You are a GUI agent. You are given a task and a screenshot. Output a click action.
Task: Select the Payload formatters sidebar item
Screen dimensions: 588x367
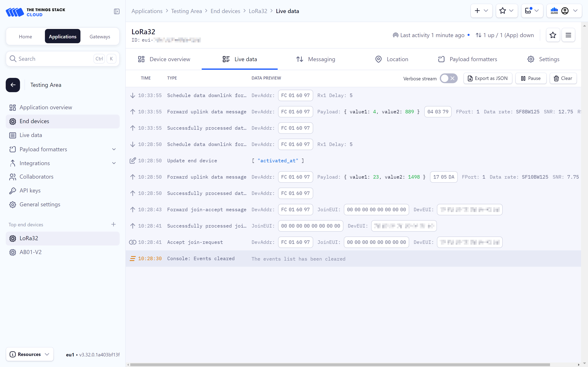[x=43, y=149]
